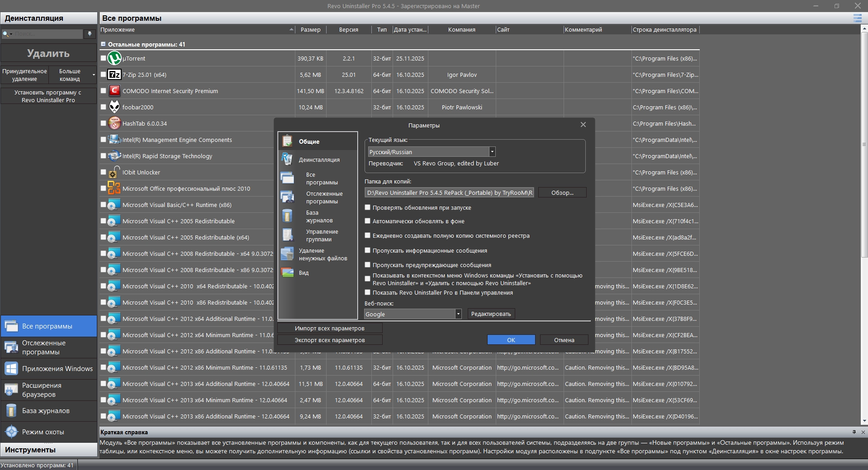868x470 pixels.
Task: Check the µTorrent row checkbox
Action: tap(104, 58)
